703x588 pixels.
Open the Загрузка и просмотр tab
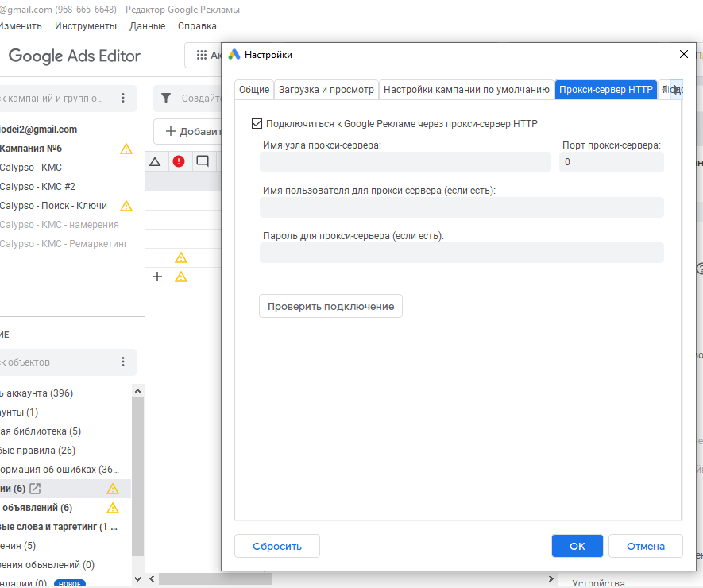point(326,90)
